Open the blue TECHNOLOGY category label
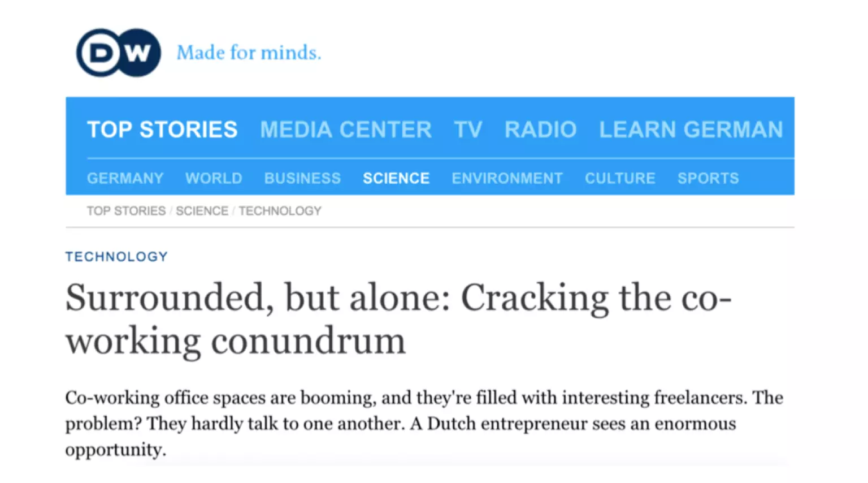This screenshot has width=868, height=483. click(116, 257)
